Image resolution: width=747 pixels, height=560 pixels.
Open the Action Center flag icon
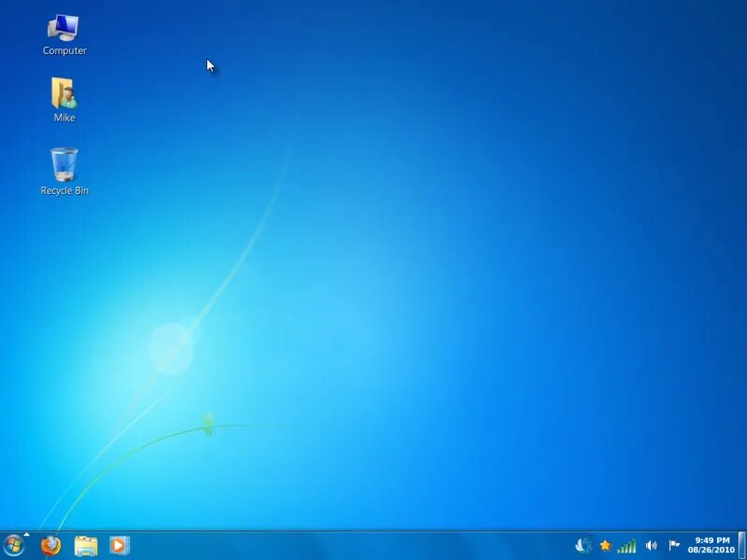click(674, 545)
